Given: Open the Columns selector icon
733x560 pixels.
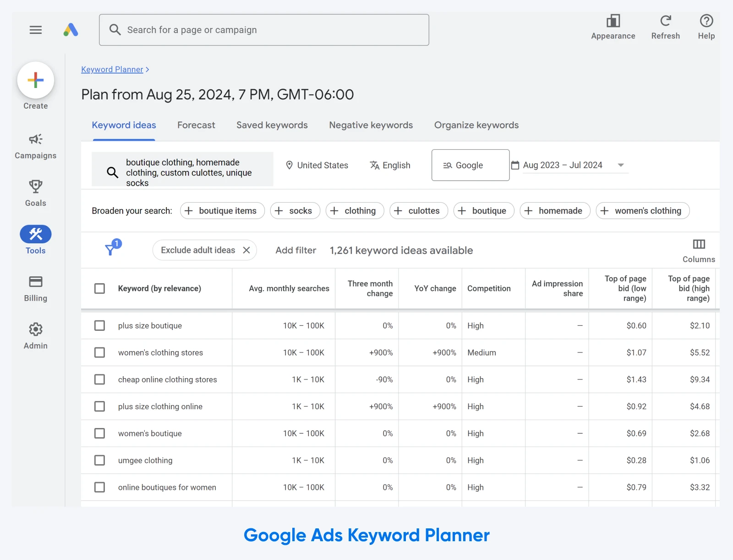Looking at the screenshot, I should point(699,244).
